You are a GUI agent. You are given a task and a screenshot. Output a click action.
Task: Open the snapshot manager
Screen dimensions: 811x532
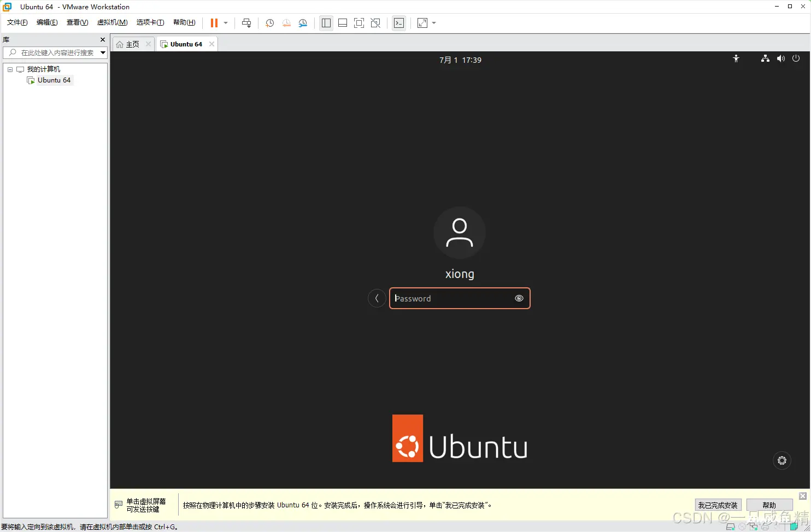[303, 23]
